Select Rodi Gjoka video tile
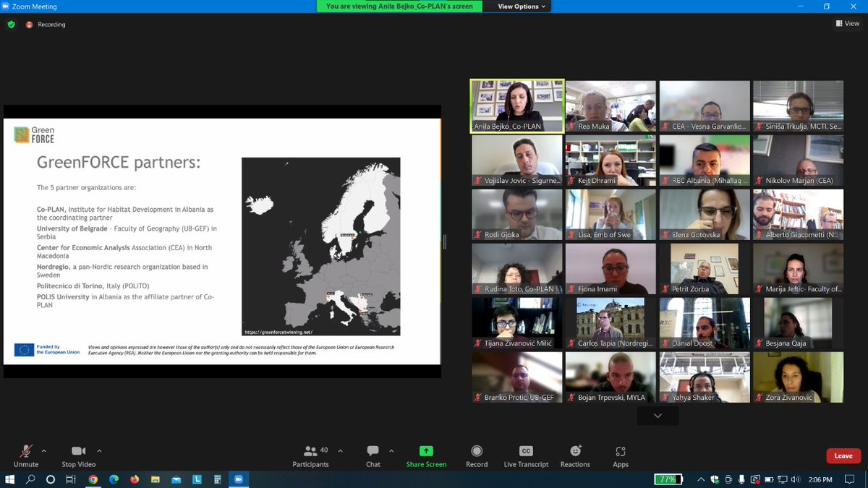 [x=517, y=214]
